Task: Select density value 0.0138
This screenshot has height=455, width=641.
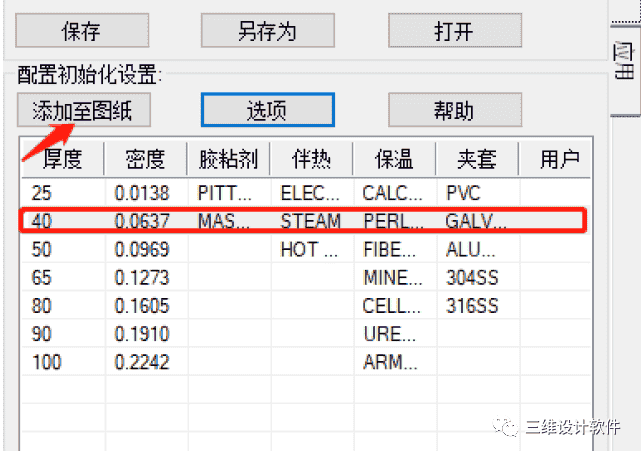Action: point(142,193)
